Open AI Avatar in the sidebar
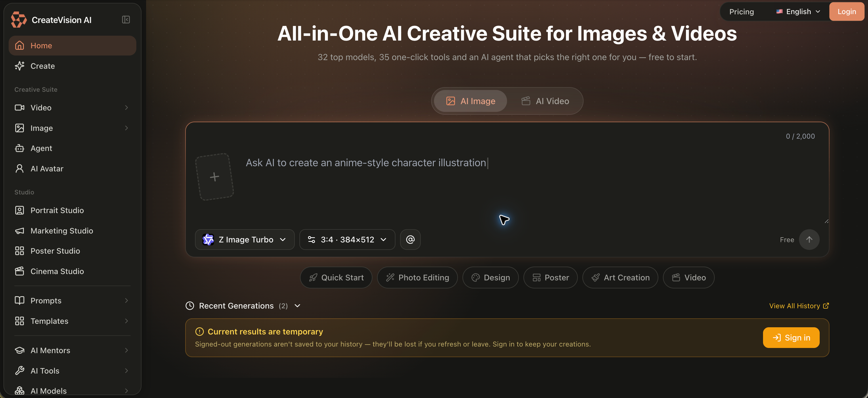Viewport: 868px width, 398px height. pyautogui.click(x=72, y=169)
